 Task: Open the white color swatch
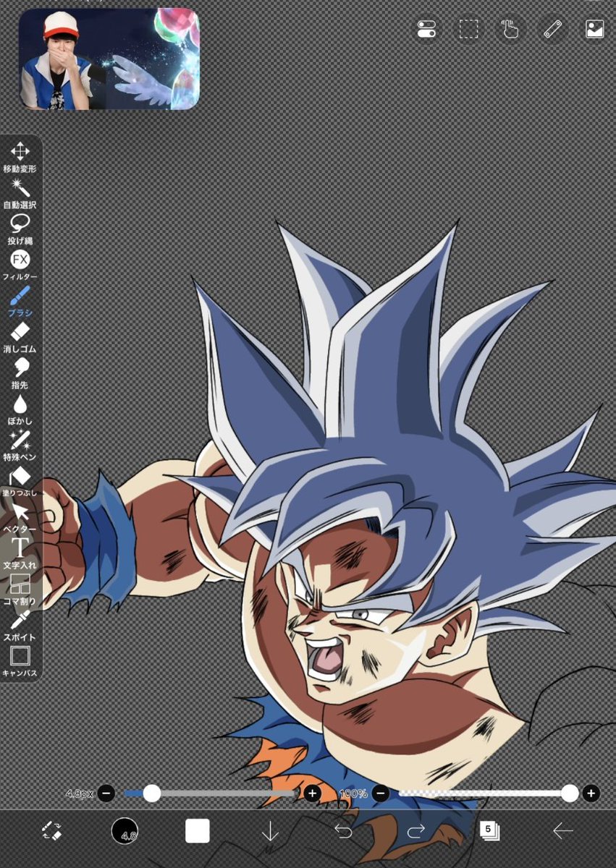[198, 831]
